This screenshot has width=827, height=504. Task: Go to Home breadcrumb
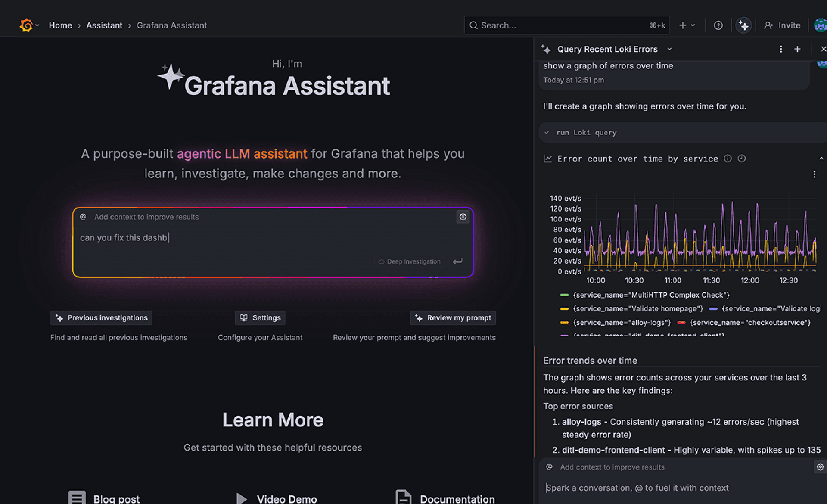pyautogui.click(x=60, y=25)
